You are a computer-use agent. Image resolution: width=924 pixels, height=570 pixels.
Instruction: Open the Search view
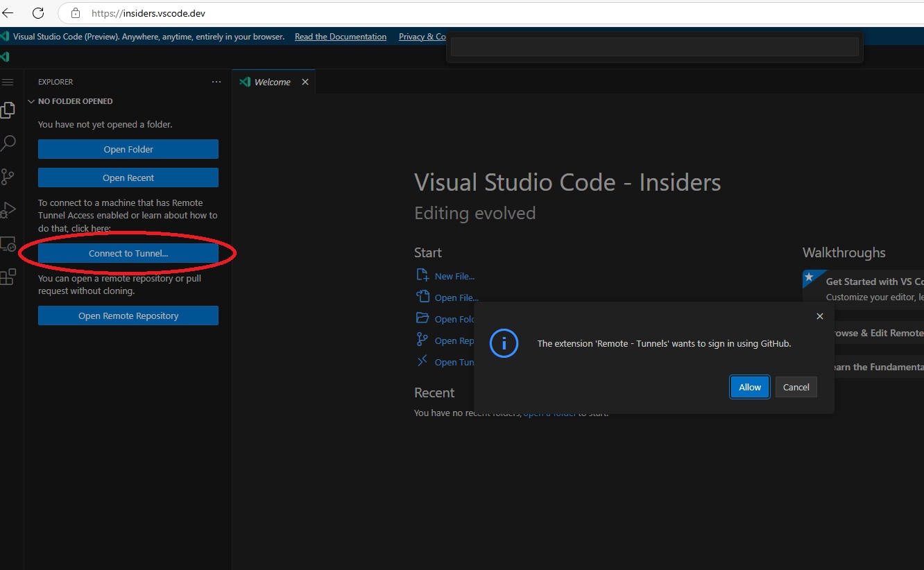(9, 143)
